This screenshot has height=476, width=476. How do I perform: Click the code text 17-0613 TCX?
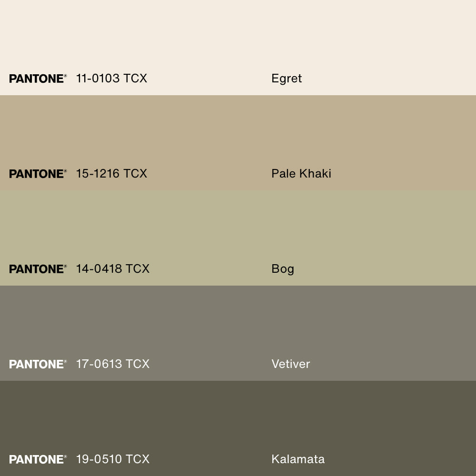(x=113, y=364)
